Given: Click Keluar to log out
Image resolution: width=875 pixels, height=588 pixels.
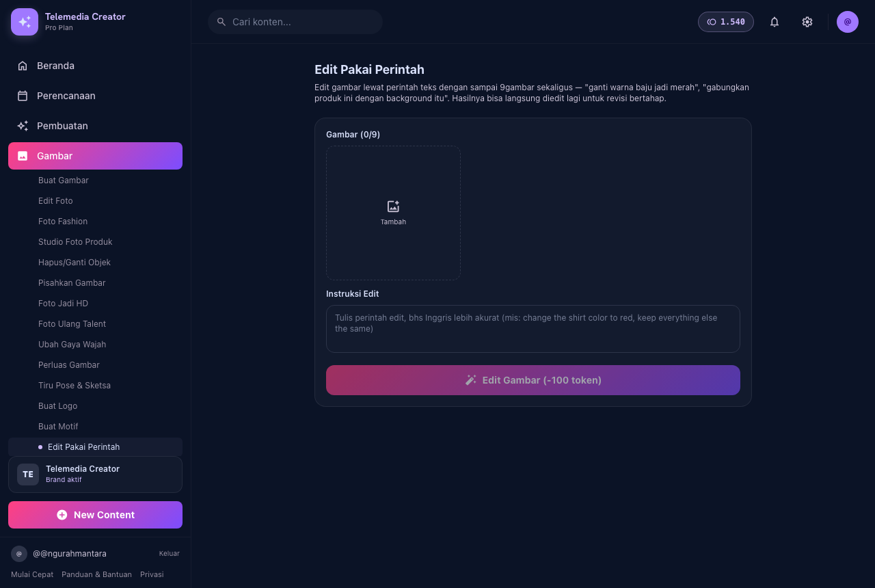Looking at the screenshot, I should coord(170,554).
